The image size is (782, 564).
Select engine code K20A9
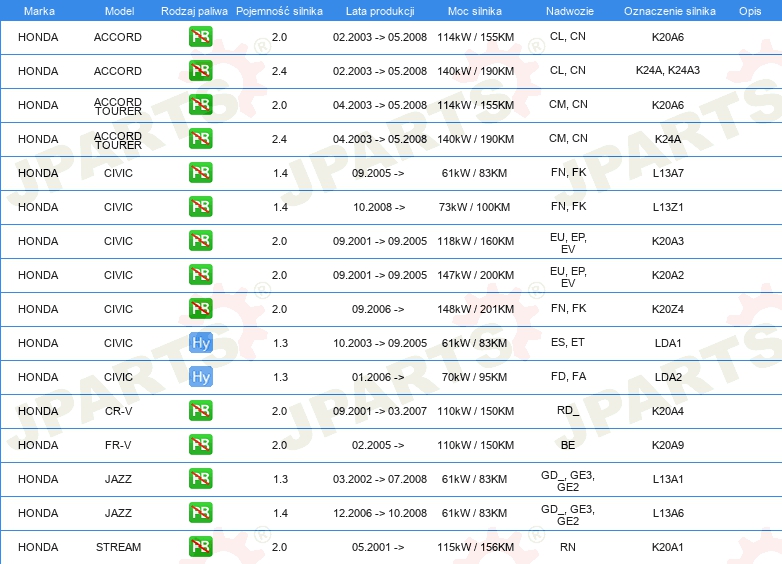pyautogui.click(x=668, y=445)
